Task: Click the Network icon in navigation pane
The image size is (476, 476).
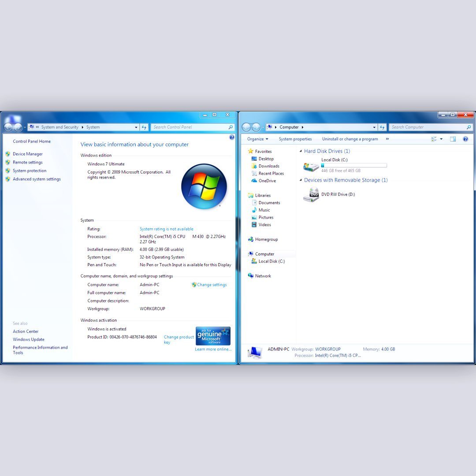Action: point(250,275)
